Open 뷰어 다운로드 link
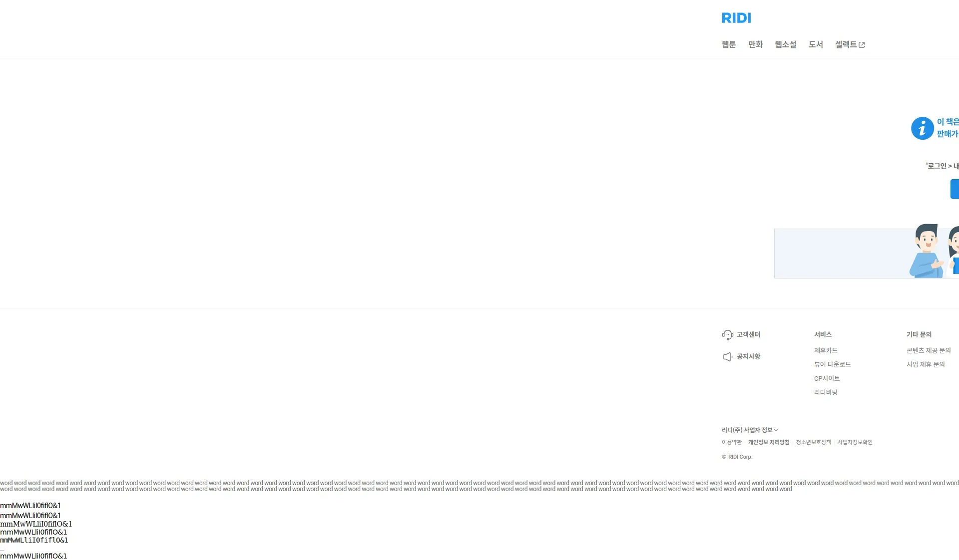Screen dimensions: 959x560 [832, 364]
